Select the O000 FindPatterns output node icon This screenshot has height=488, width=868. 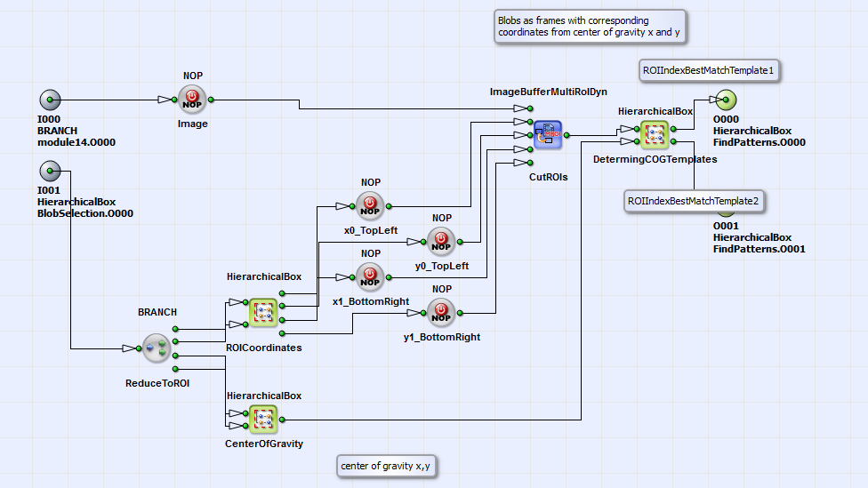726,100
